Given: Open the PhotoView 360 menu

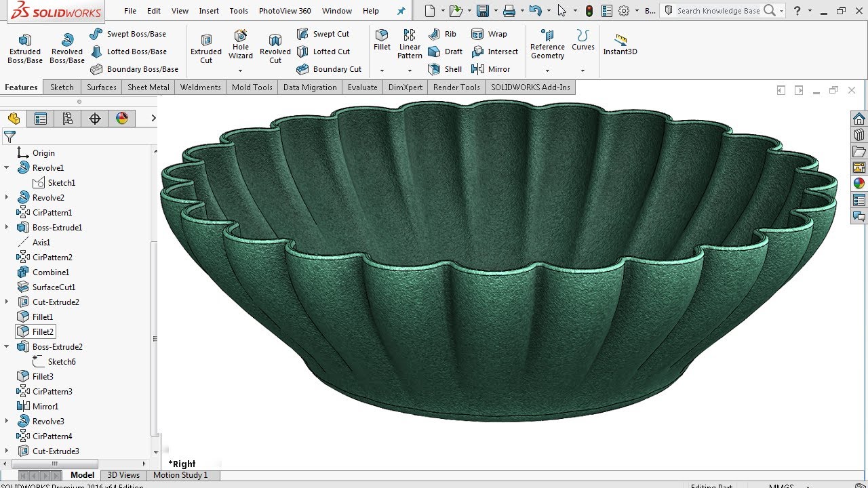Looking at the screenshot, I should pyautogui.click(x=285, y=11).
